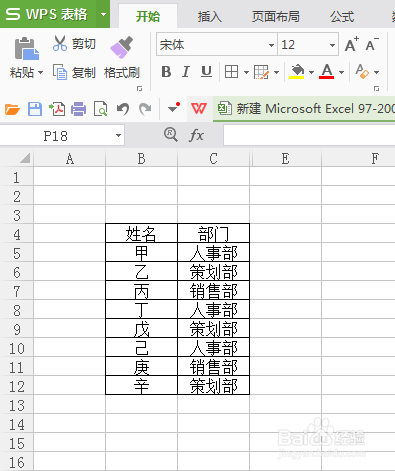Screen dimensions: 395x471
Task: Open clipboard group dialog launcher
Action: coord(139,88)
